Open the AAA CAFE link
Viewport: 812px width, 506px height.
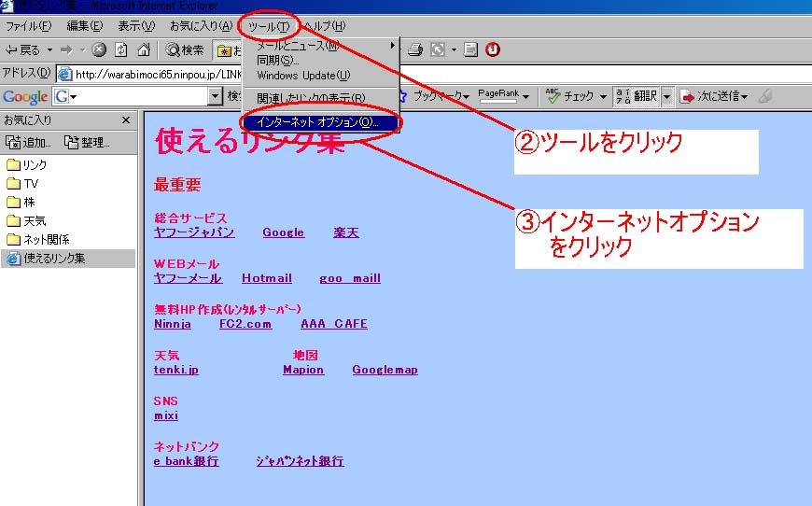click(x=334, y=324)
